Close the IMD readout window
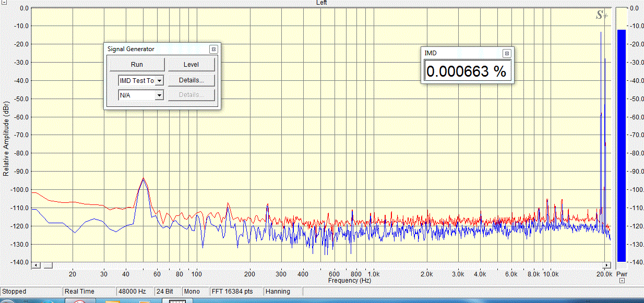 [506, 53]
